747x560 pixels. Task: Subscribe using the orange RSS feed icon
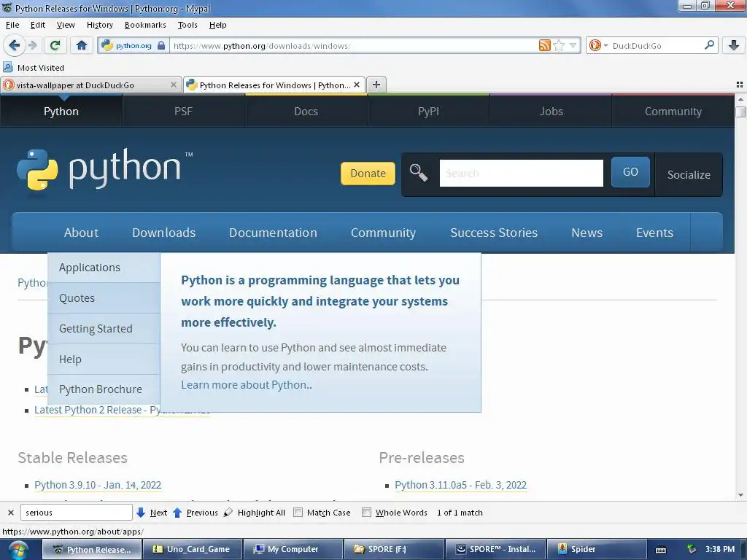tap(544, 45)
